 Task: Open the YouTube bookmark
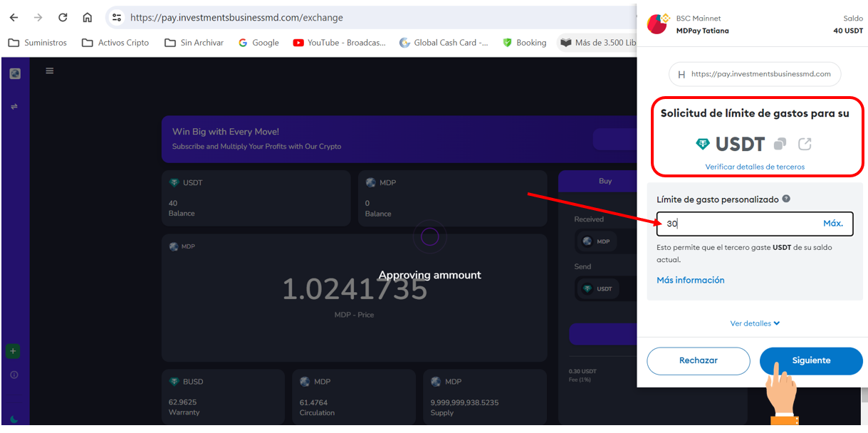(x=339, y=43)
